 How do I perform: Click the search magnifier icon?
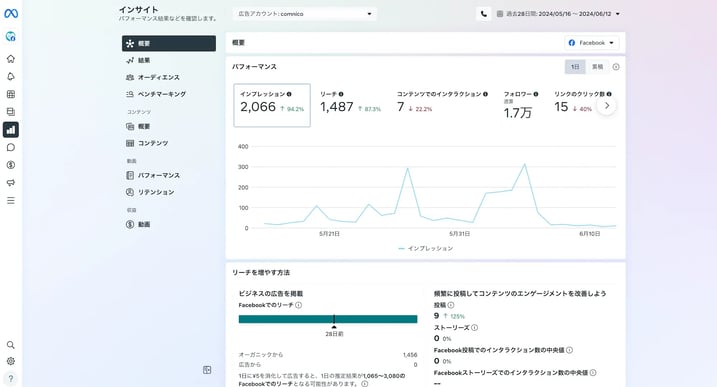click(11, 345)
